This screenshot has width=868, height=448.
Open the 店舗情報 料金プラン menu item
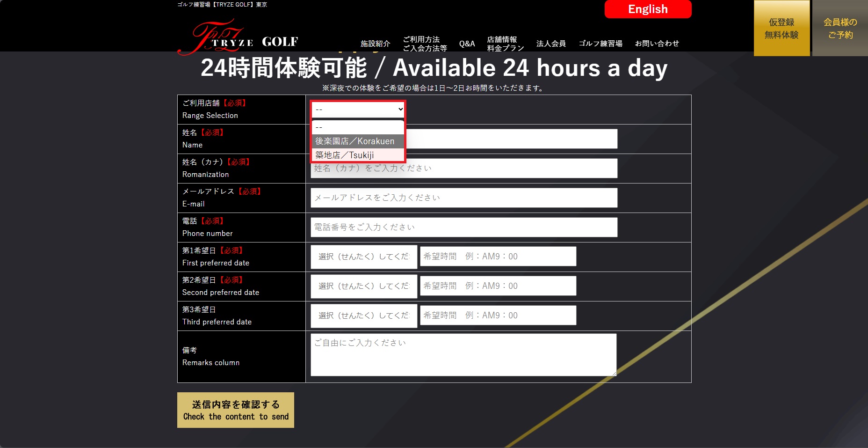pos(505,44)
